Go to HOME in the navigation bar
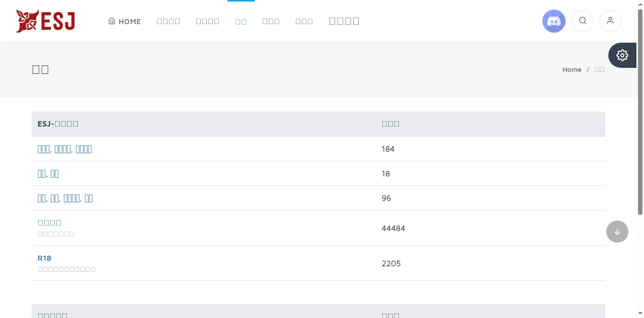This screenshot has width=644, height=318. 125,21
